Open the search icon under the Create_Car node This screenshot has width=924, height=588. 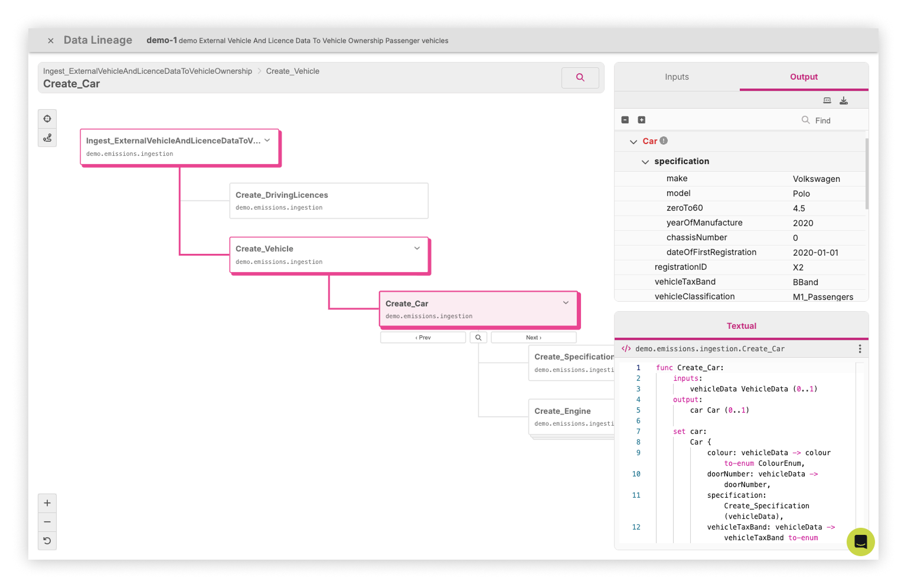[x=478, y=337]
